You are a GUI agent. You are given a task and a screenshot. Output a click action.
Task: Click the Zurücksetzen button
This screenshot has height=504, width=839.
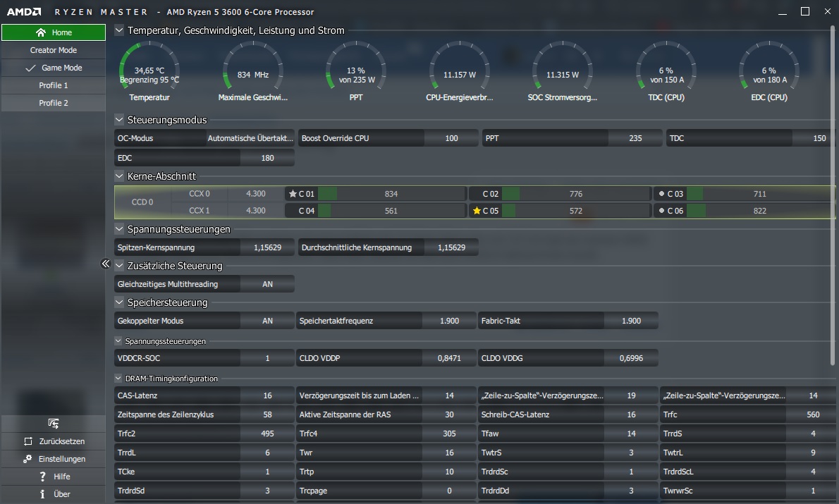coord(54,441)
